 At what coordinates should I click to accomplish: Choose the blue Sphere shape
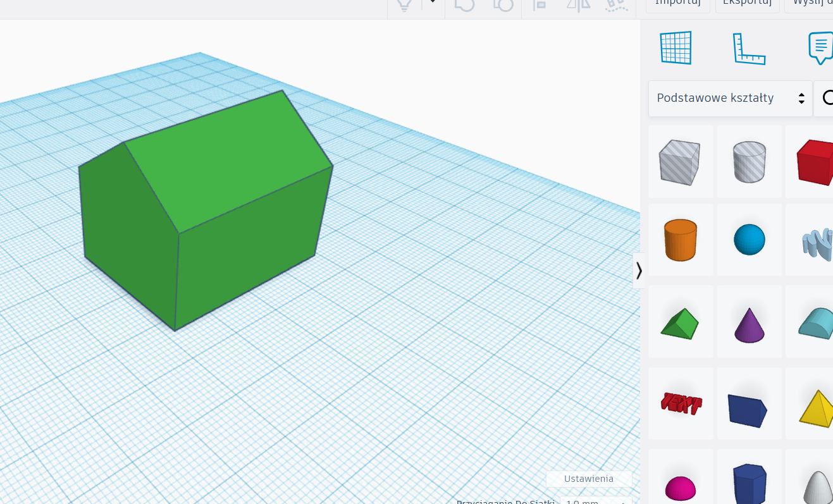click(x=750, y=240)
